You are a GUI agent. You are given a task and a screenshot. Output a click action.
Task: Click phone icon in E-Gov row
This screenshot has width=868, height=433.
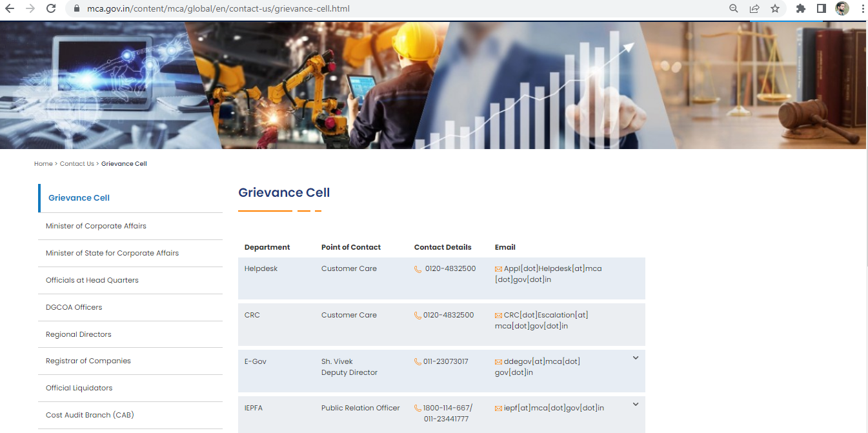pyautogui.click(x=418, y=362)
